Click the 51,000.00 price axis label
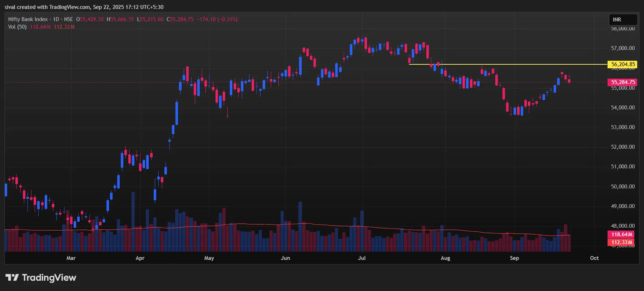 [623, 167]
